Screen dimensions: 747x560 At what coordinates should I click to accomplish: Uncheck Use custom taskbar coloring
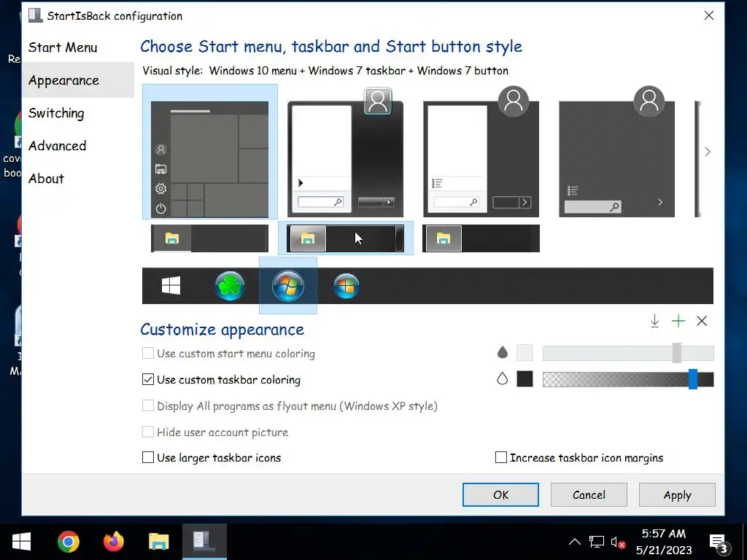pos(148,379)
